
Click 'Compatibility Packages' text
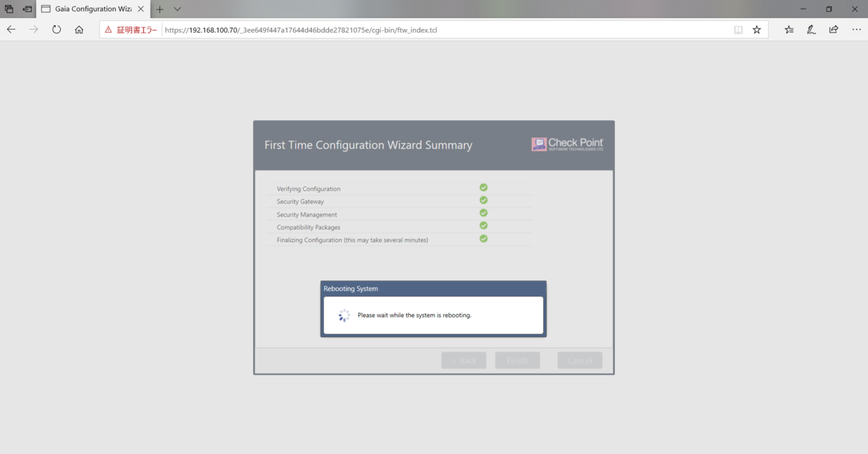point(308,227)
